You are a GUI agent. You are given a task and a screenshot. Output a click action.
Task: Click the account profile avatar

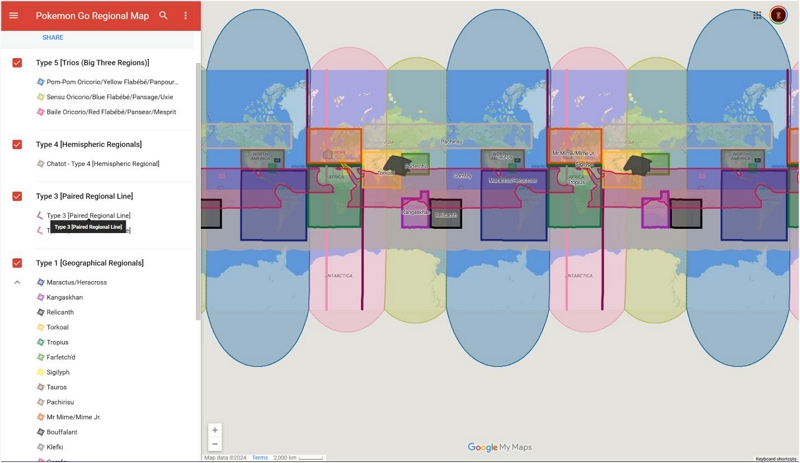tap(778, 15)
